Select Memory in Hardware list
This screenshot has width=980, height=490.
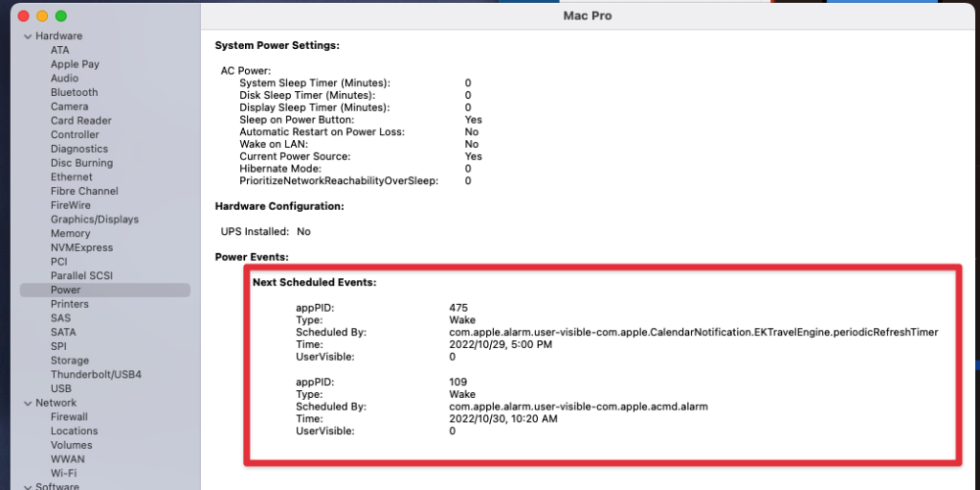pyautogui.click(x=70, y=234)
